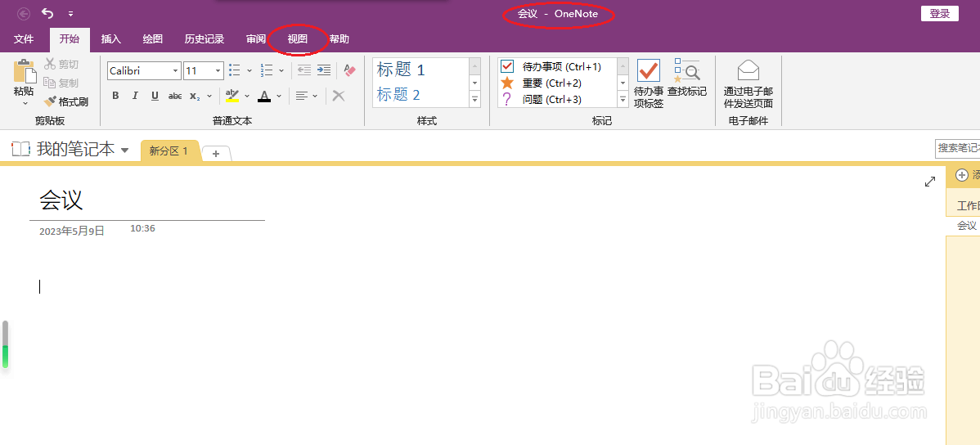
Task: Toggle Bold formatting
Action: pos(115,96)
